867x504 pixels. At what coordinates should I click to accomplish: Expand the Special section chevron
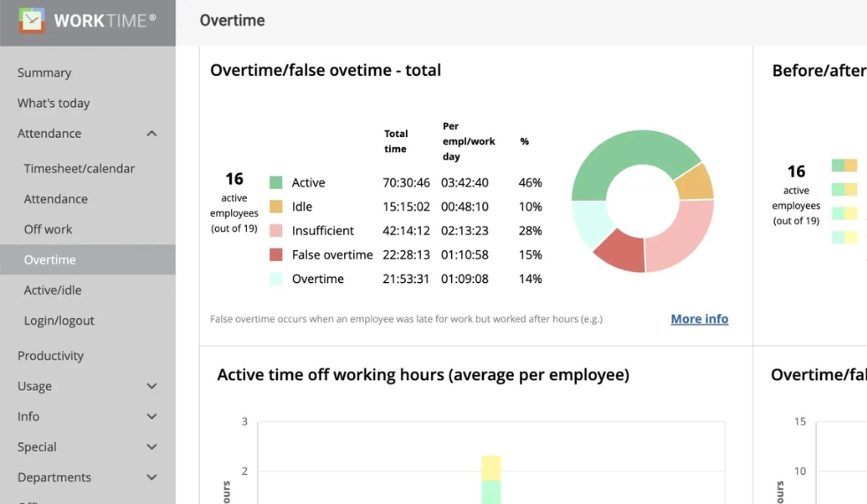(151, 447)
